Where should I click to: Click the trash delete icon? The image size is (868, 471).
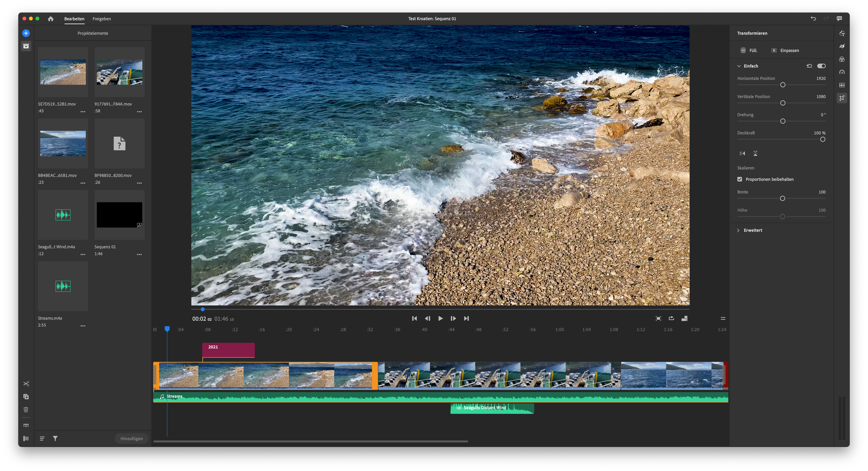tap(26, 410)
